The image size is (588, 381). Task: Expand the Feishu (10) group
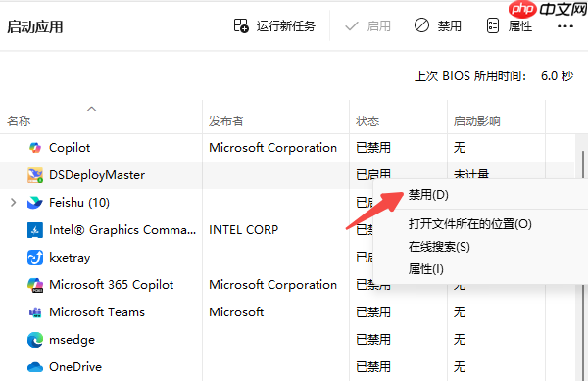point(14,203)
